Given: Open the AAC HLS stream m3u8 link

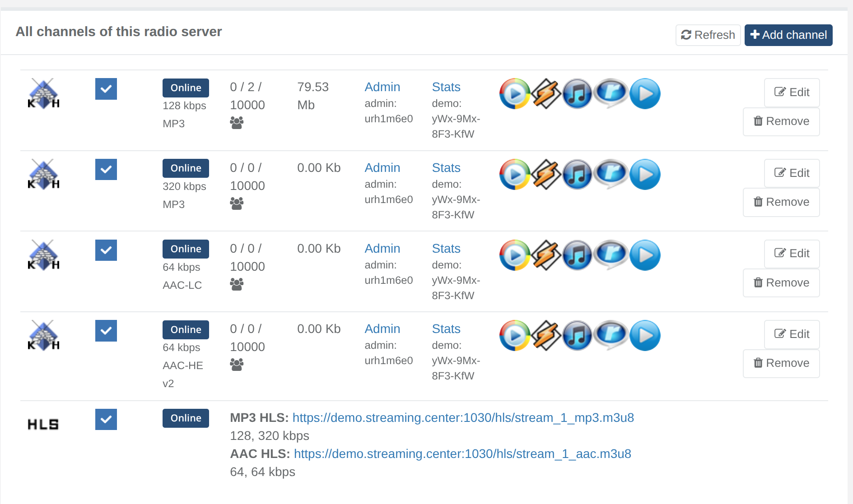Looking at the screenshot, I should (x=462, y=454).
